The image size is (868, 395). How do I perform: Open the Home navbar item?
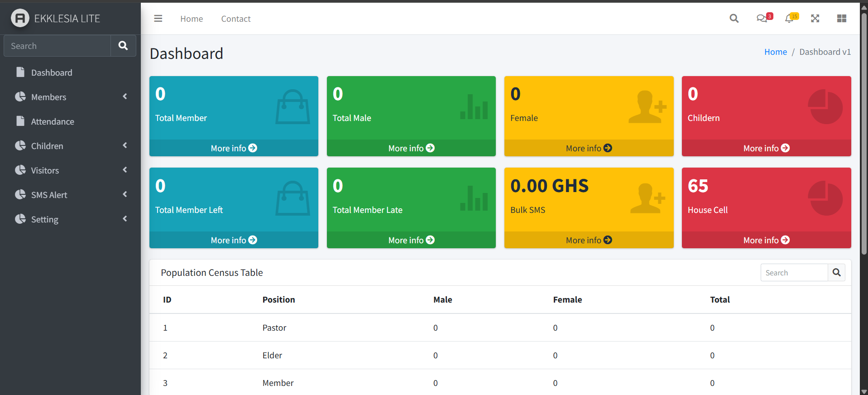tap(192, 19)
